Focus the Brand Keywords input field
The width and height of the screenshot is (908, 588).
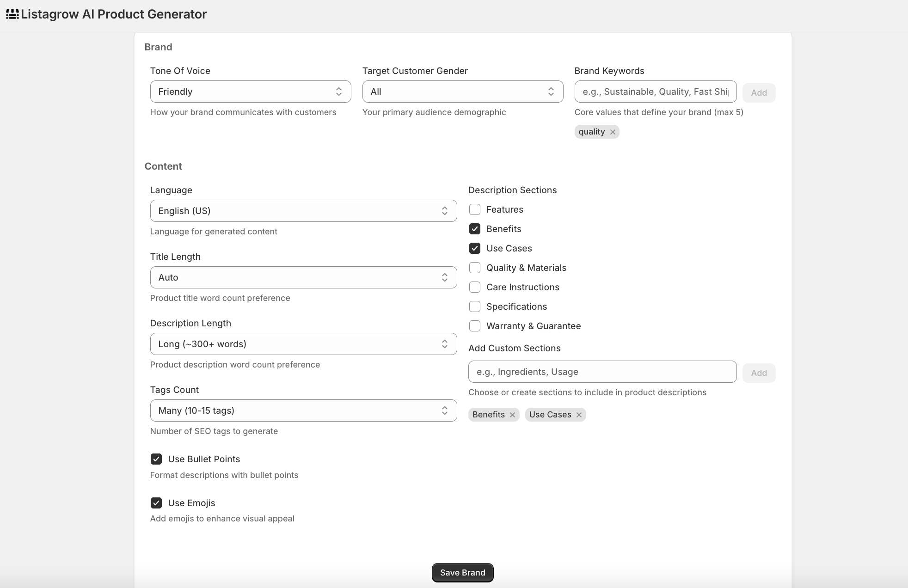(x=655, y=92)
